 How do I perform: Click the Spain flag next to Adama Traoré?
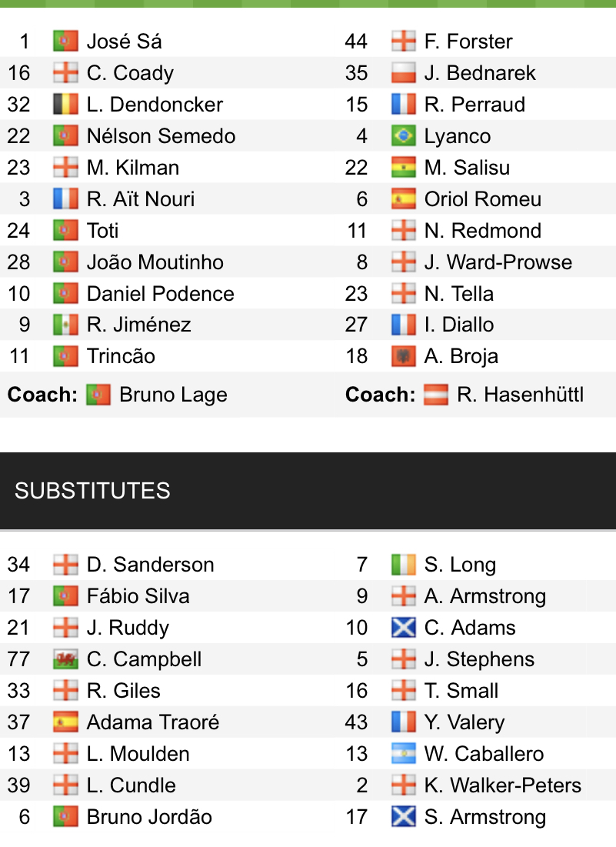coord(65,722)
